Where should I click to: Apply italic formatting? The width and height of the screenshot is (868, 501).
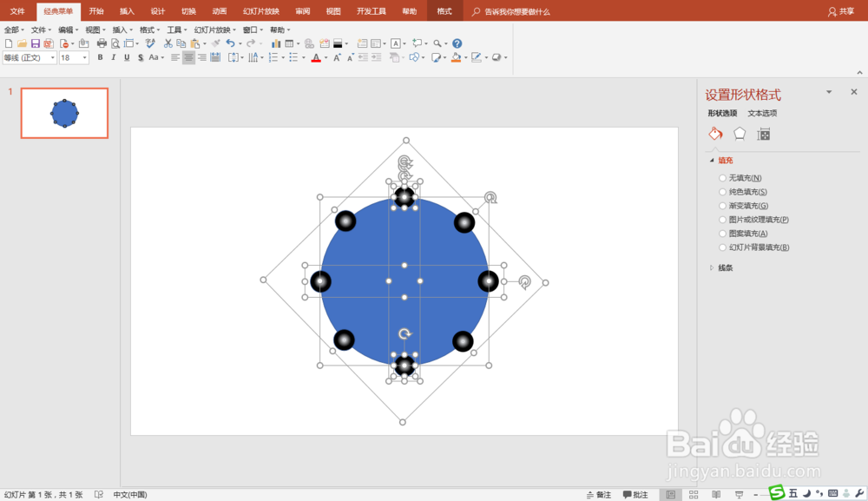click(114, 57)
